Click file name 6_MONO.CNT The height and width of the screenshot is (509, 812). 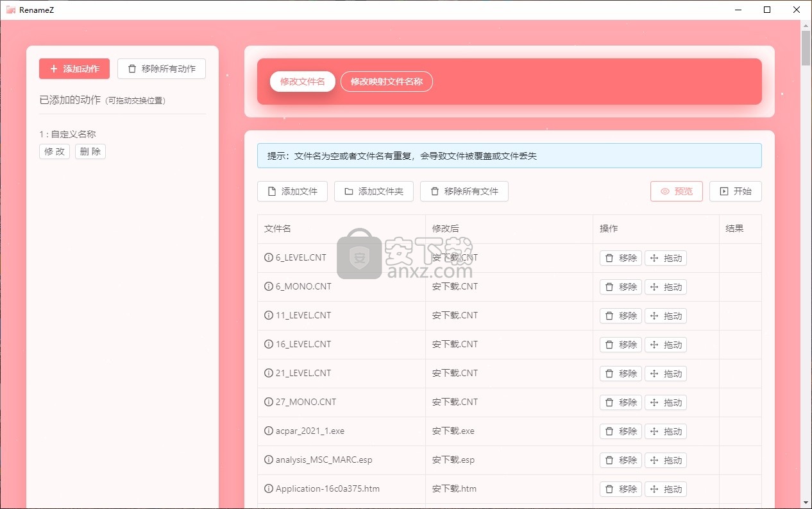303,286
